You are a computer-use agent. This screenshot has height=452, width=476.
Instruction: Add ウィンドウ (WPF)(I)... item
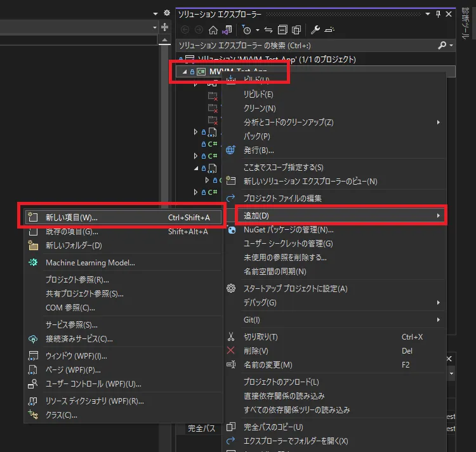tap(123, 356)
